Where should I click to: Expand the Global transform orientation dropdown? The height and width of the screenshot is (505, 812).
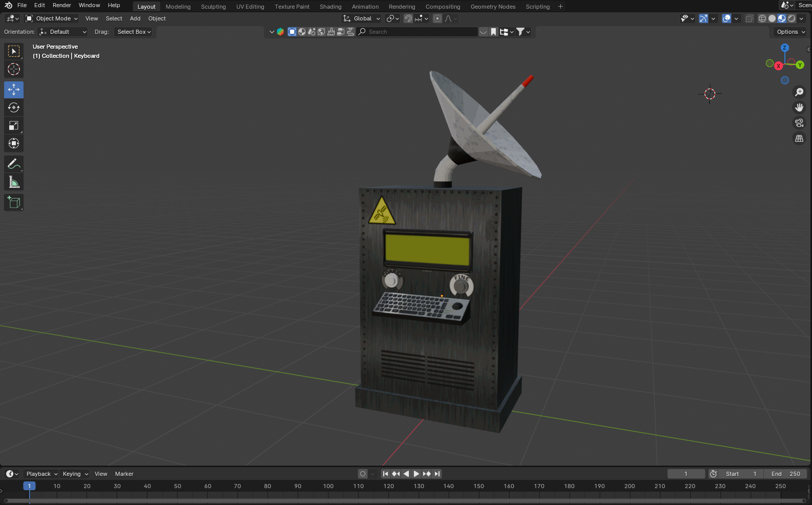tap(362, 18)
